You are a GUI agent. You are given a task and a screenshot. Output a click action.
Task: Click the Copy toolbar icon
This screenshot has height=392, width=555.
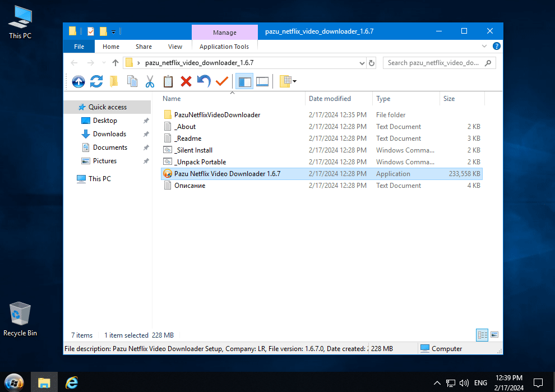coord(132,81)
